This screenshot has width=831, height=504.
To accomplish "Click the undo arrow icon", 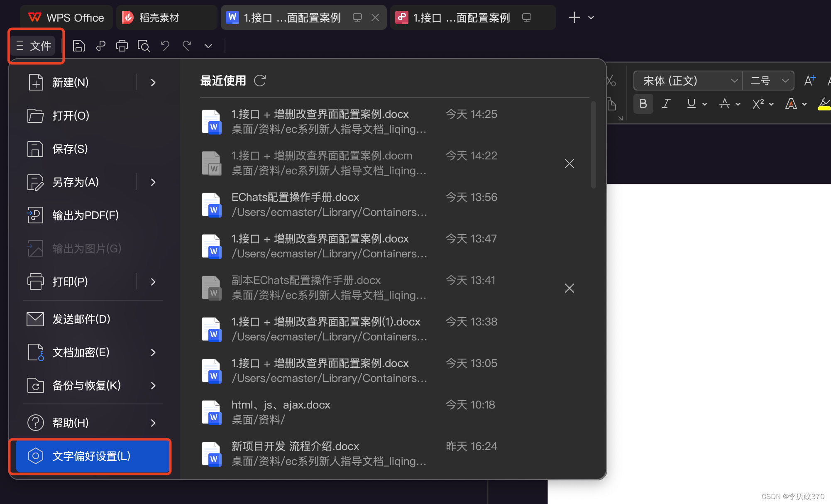I will tap(165, 46).
